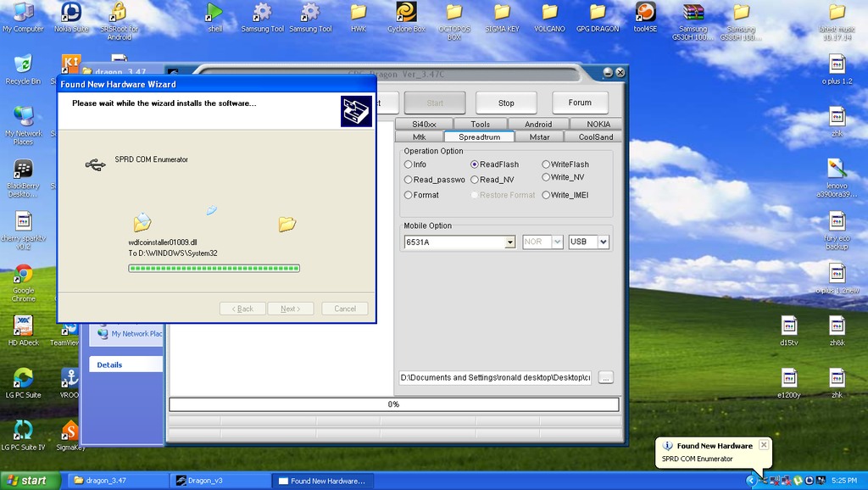Viewport: 868px width, 490px height.
Task: Switch to the Mstar tab
Action: [x=539, y=137]
